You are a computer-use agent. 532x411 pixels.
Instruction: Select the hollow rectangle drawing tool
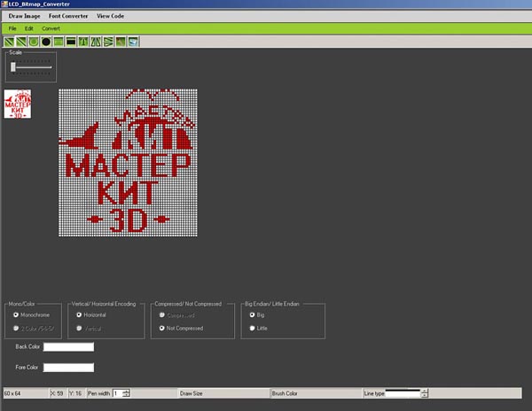click(59, 42)
